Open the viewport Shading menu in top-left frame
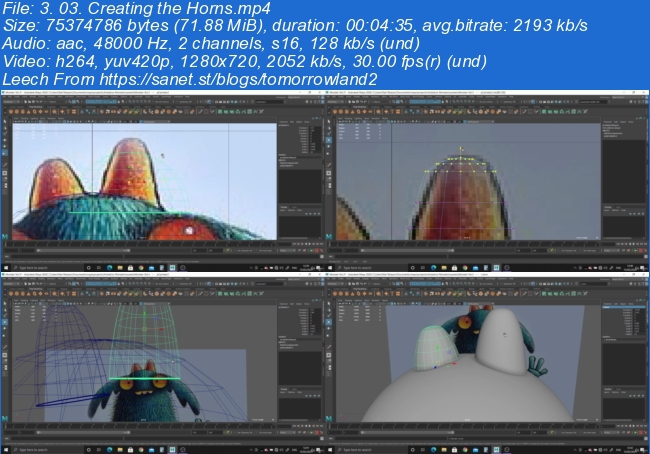Viewport: 650px width, 454px height. [x=24, y=118]
